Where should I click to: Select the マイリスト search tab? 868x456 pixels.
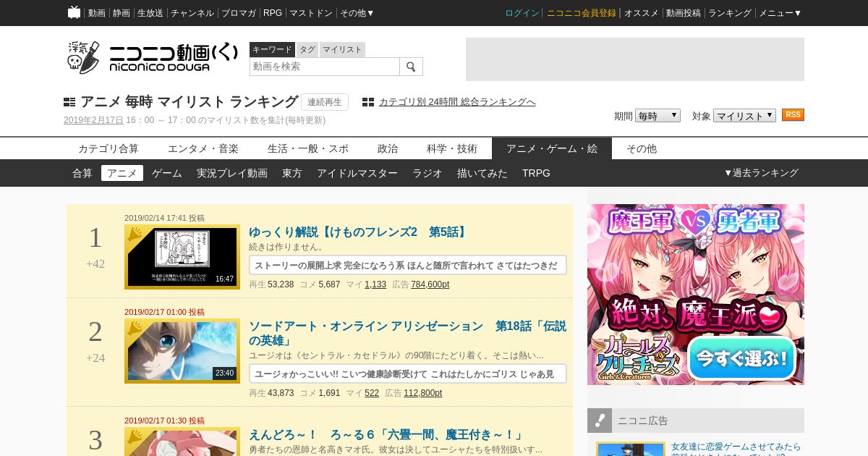click(x=342, y=49)
